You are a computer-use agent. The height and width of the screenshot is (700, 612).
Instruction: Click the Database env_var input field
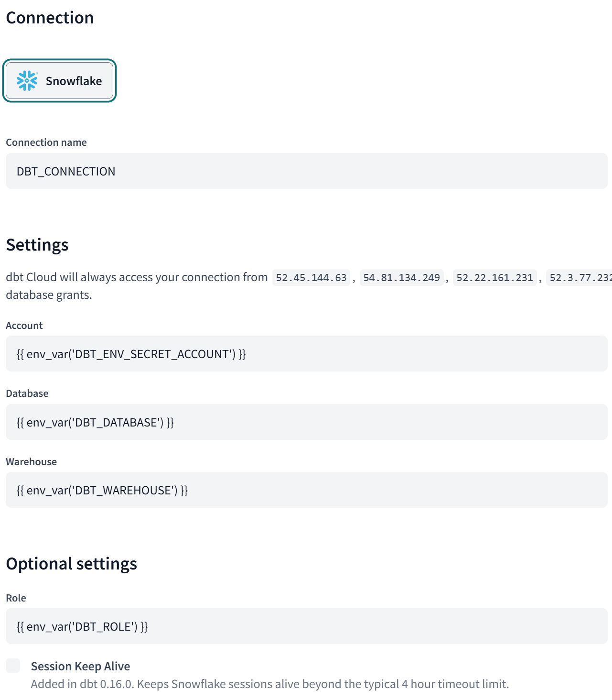tap(307, 422)
